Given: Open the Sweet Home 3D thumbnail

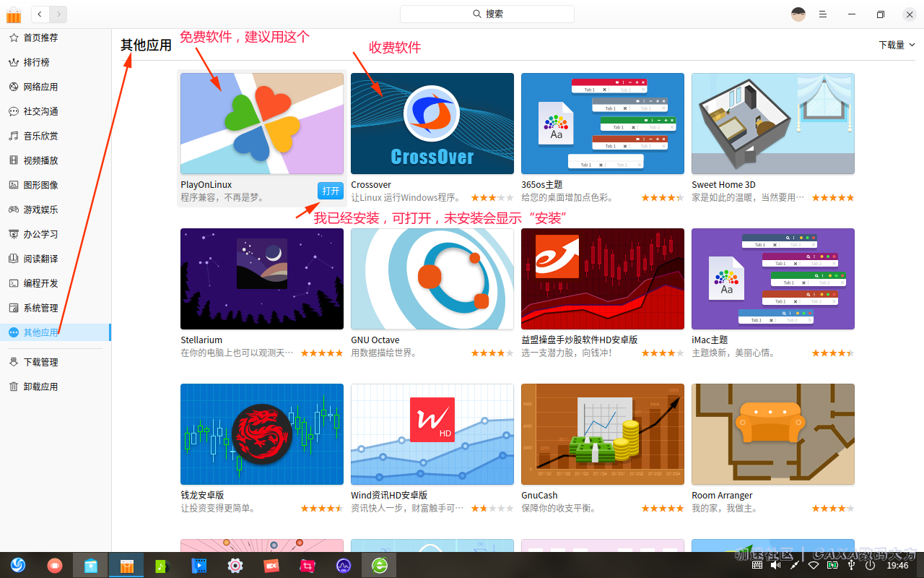Looking at the screenshot, I should [x=773, y=124].
